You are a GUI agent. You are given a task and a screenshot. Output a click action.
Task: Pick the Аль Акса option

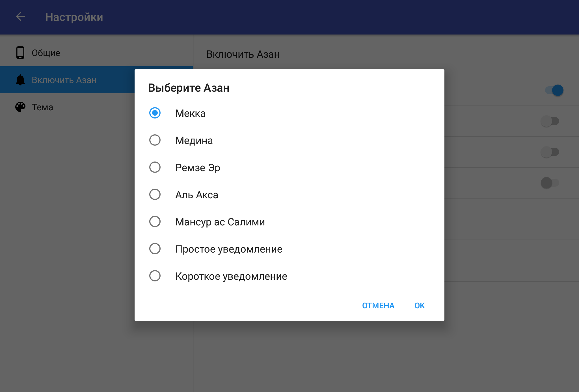point(155,195)
